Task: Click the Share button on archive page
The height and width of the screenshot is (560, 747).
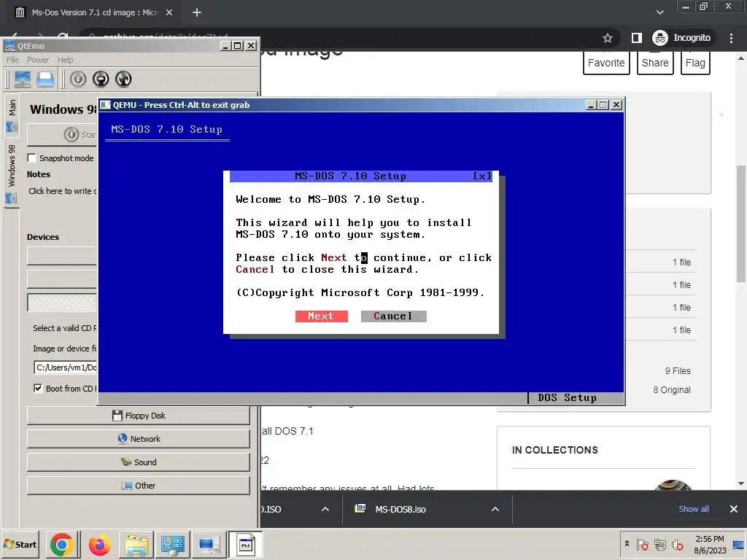Action: [655, 63]
